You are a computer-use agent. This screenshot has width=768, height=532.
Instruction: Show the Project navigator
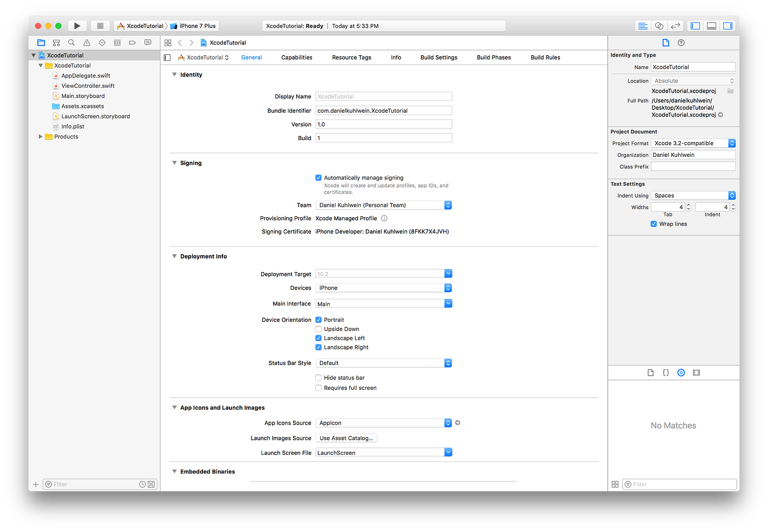coord(41,43)
